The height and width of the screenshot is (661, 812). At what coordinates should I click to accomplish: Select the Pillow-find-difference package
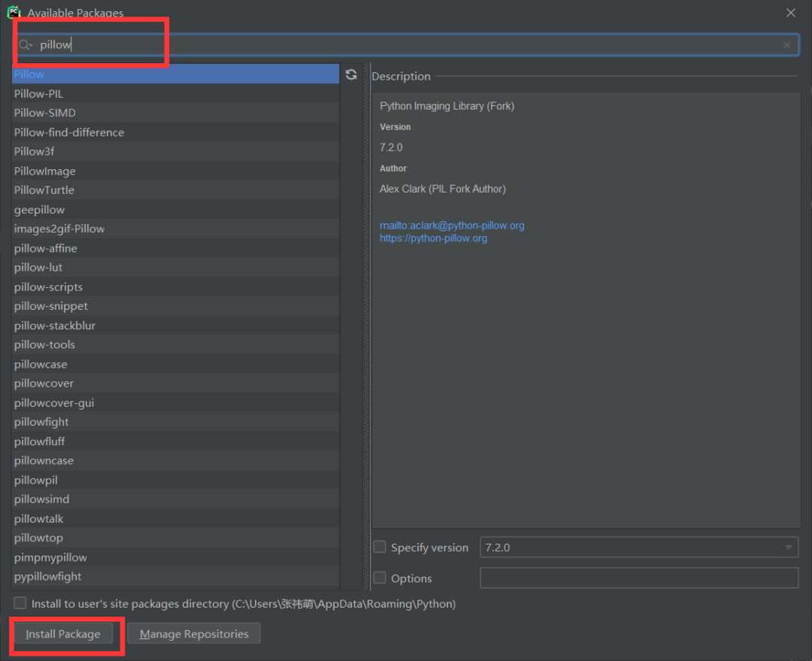tap(175, 132)
